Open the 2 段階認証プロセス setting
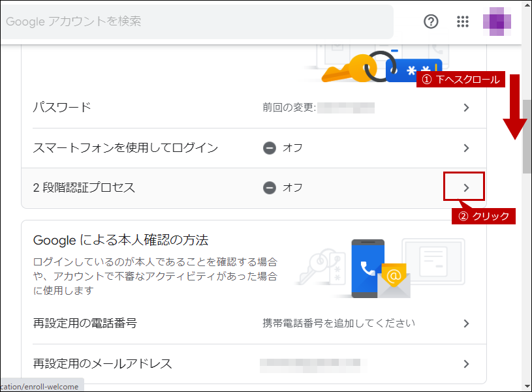This screenshot has height=392, width=532. point(254,188)
